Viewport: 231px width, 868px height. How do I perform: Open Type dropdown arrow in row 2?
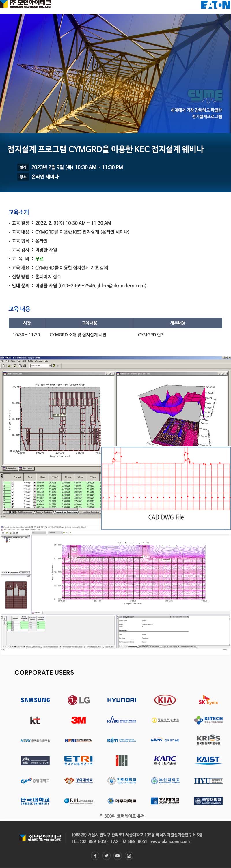[x=34, y=486]
